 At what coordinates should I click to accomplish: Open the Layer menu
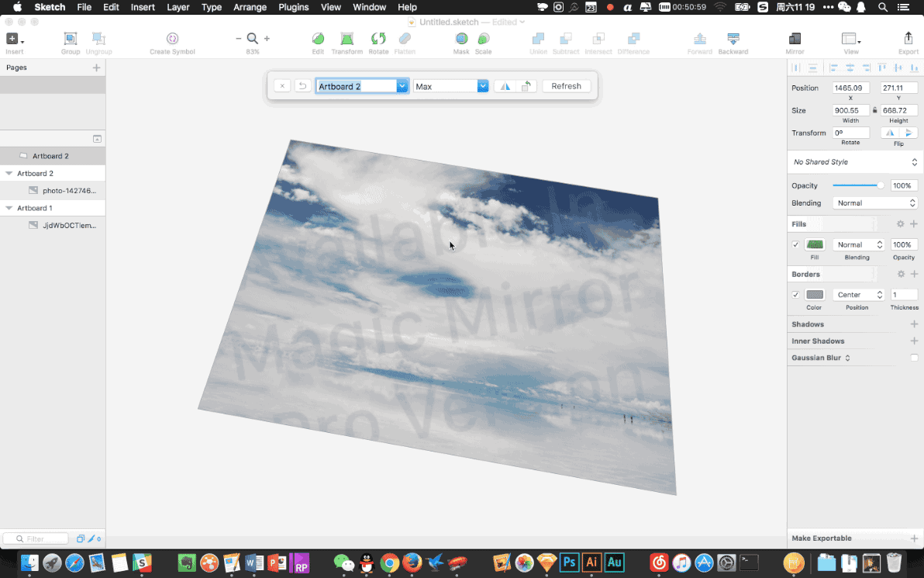click(x=178, y=7)
